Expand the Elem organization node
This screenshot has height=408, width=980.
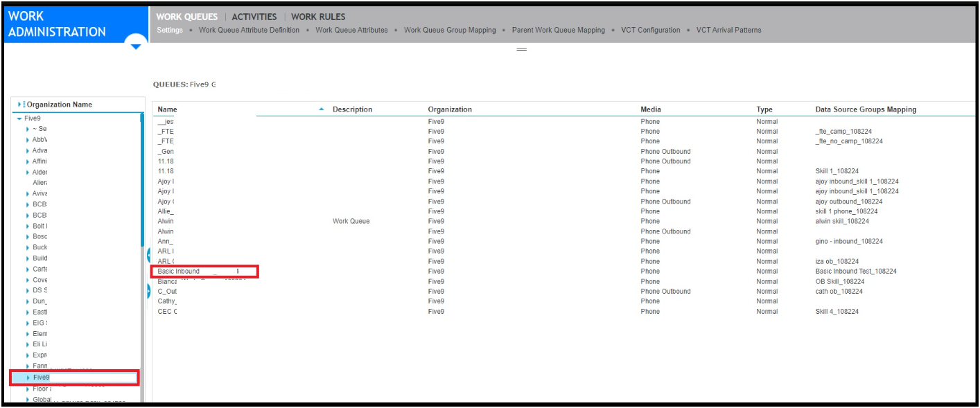click(x=28, y=334)
